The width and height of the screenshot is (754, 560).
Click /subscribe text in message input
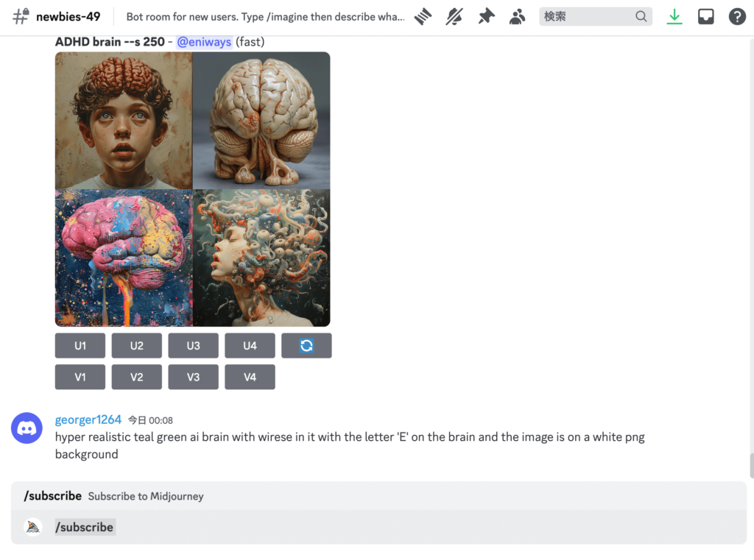85,528
